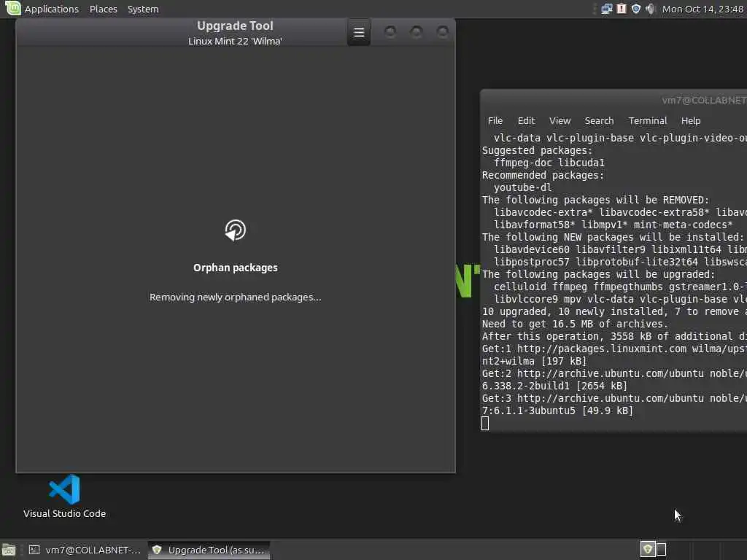Viewport: 747px width, 560px height.
Task: Click the terminal cursor block
Action: pyautogui.click(x=485, y=424)
